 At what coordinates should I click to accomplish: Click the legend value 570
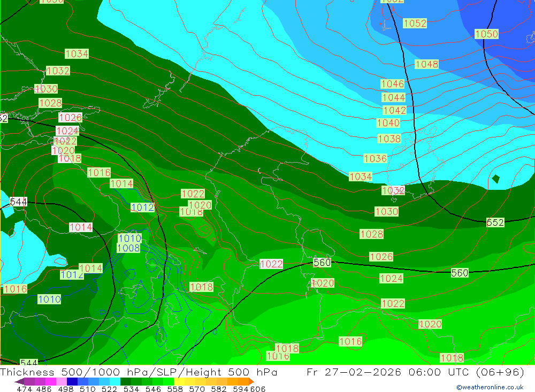coord(196,389)
